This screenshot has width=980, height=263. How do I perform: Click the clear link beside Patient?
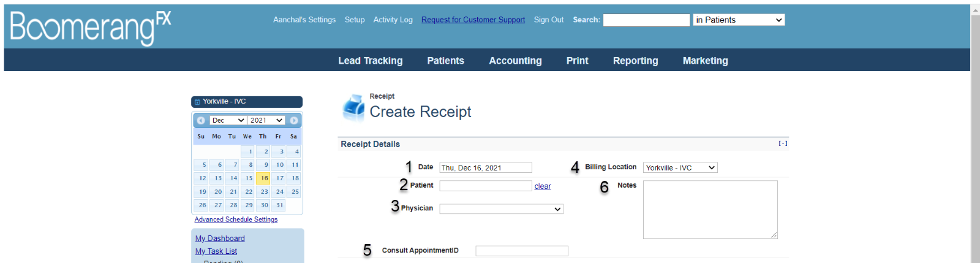coord(543,186)
